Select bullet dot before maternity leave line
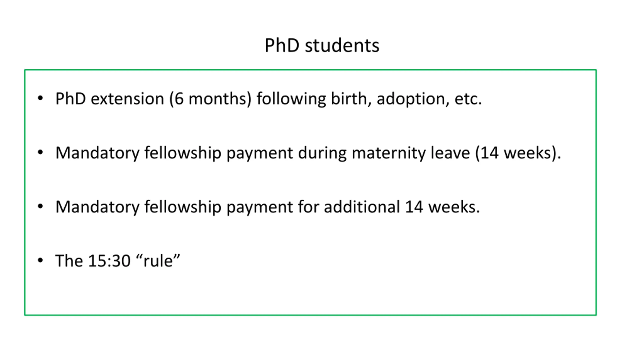The image size is (644, 362). tap(40, 152)
